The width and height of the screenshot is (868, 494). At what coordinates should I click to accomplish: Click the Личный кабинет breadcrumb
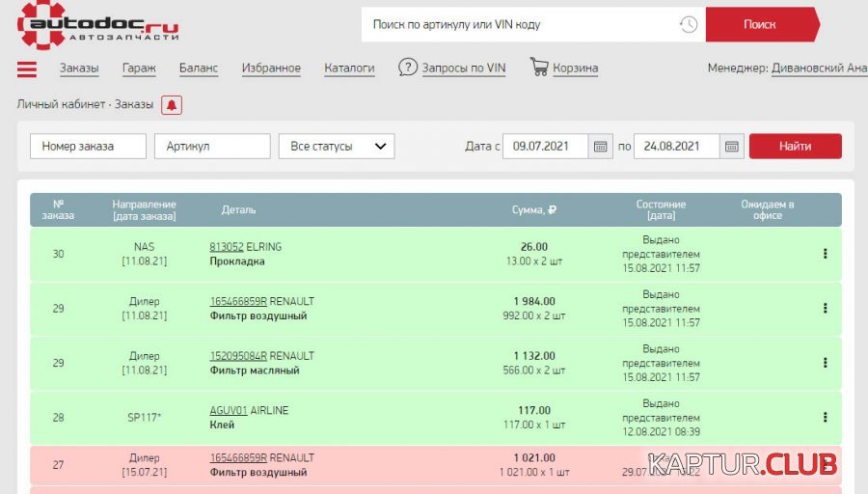[x=61, y=104]
